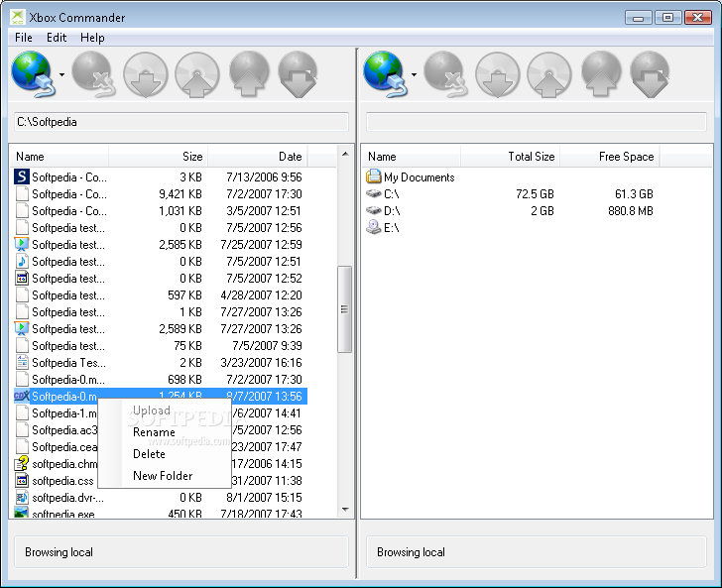Sort left list by Name column
Image resolution: width=722 pixels, height=588 pixels.
pyautogui.click(x=59, y=157)
